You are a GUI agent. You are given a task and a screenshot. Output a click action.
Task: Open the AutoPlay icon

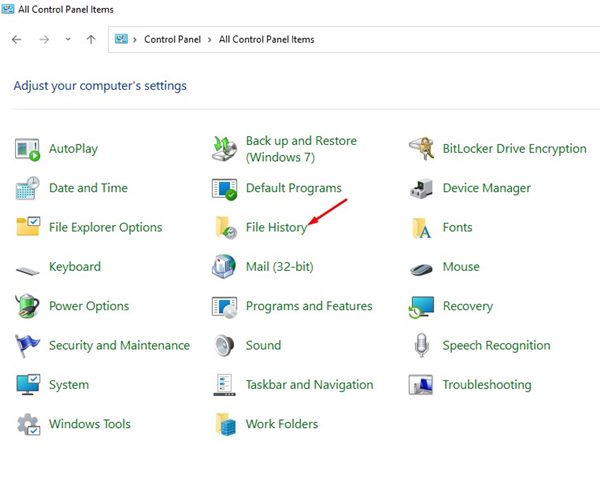[x=27, y=149]
